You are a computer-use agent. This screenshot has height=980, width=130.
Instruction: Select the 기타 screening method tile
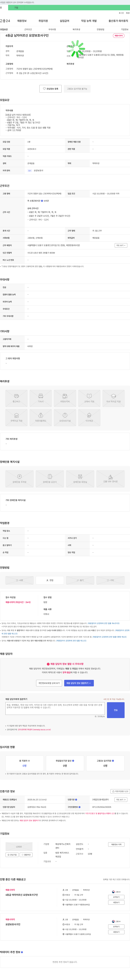tap(111, 580)
